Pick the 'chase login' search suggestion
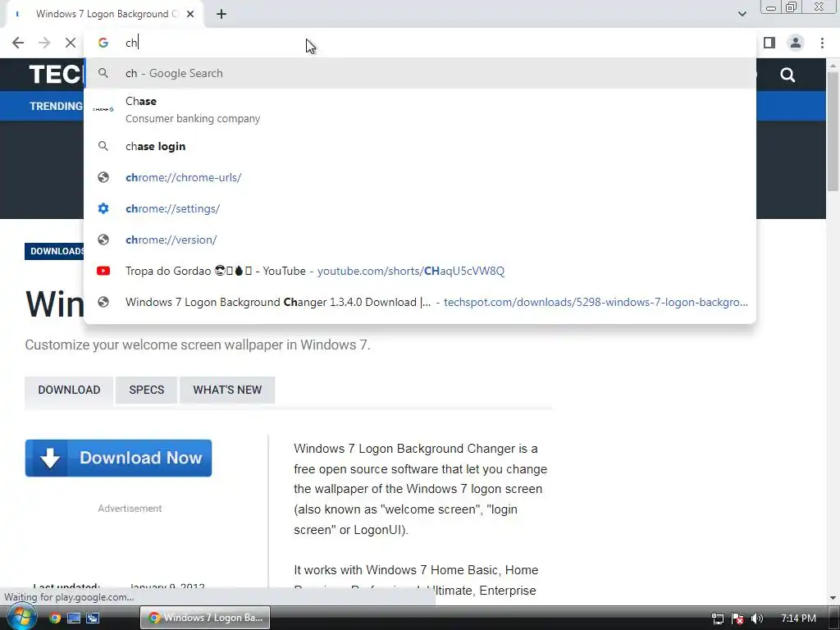Viewport: 840px width, 630px height. pos(420,146)
